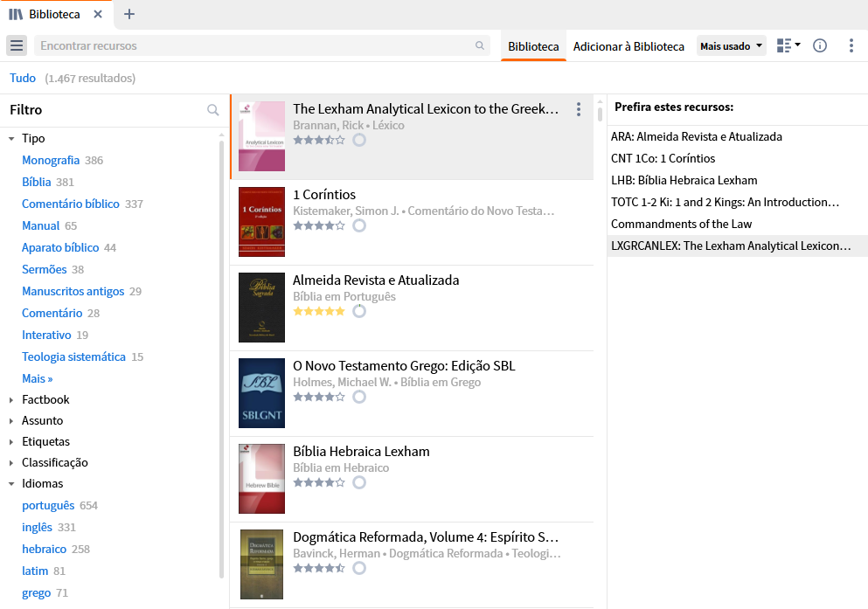The image size is (868, 609).
Task: Filter by latim language
Action: pyautogui.click(x=35, y=571)
